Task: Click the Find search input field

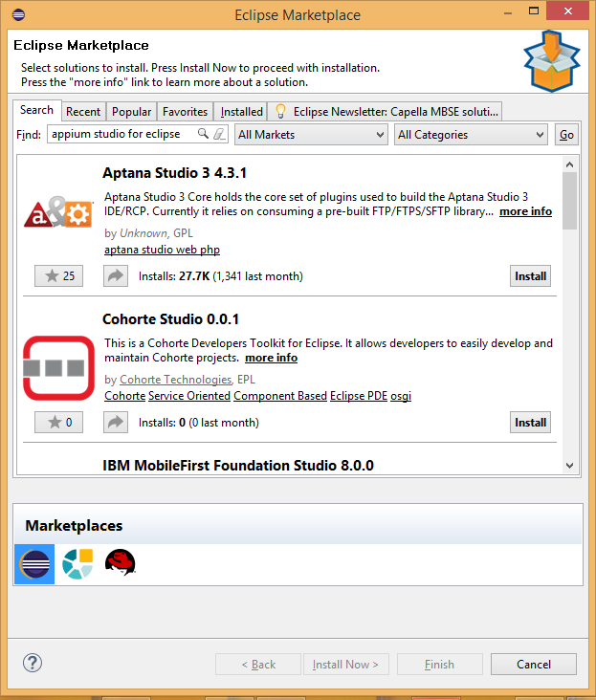Action: click(x=138, y=134)
